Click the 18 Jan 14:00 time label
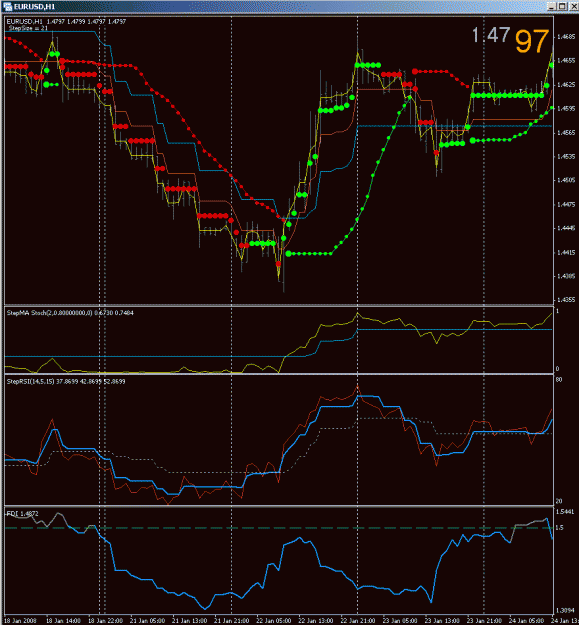This screenshot has height=625, width=579. [x=63, y=621]
